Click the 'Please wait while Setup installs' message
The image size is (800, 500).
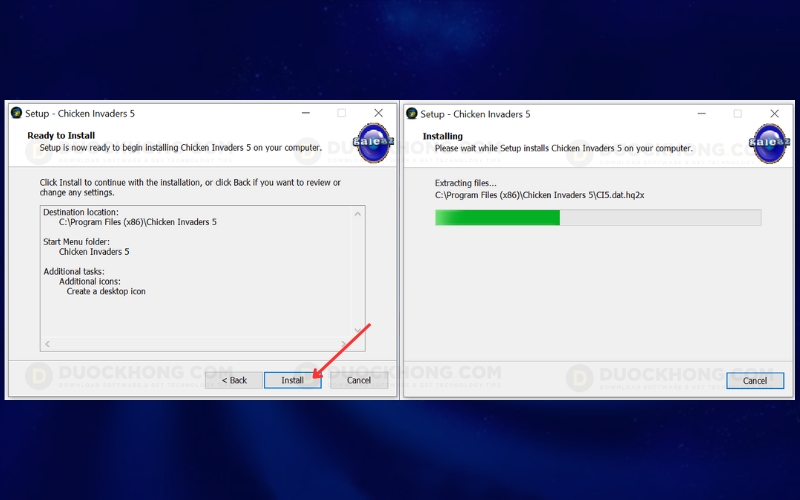click(x=564, y=148)
